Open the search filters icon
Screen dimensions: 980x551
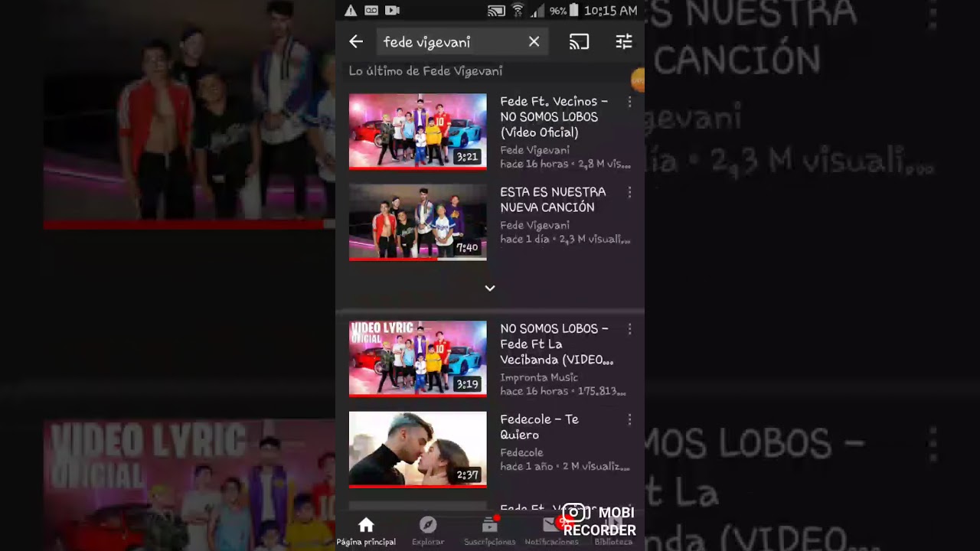point(624,42)
